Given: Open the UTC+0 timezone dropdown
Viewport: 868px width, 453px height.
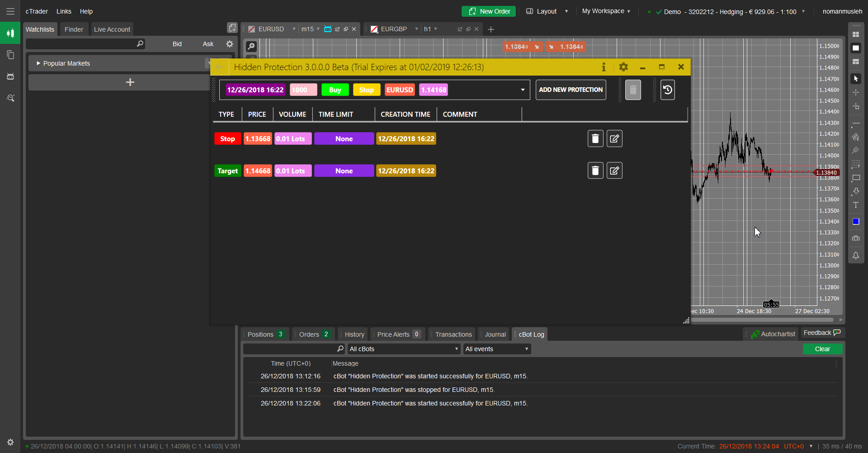Looking at the screenshot, I should coord(811,446).
